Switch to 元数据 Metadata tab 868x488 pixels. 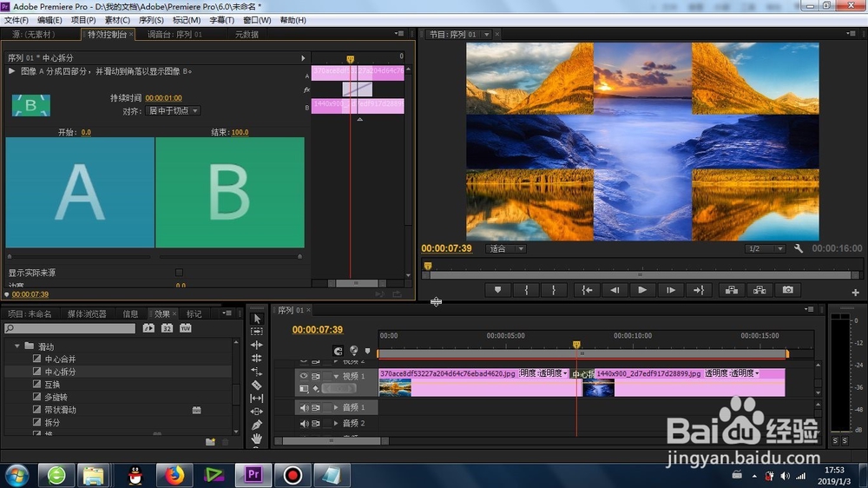(247, 35)
